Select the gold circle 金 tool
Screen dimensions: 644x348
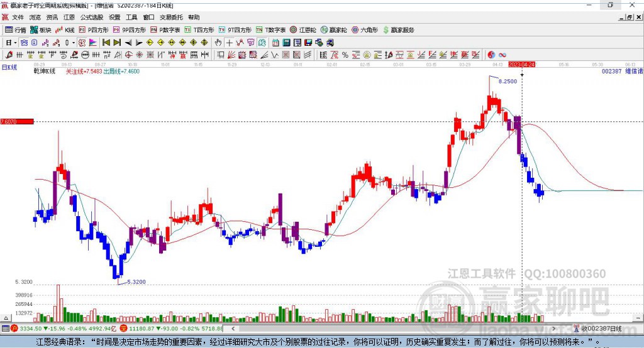pos(367,55)
